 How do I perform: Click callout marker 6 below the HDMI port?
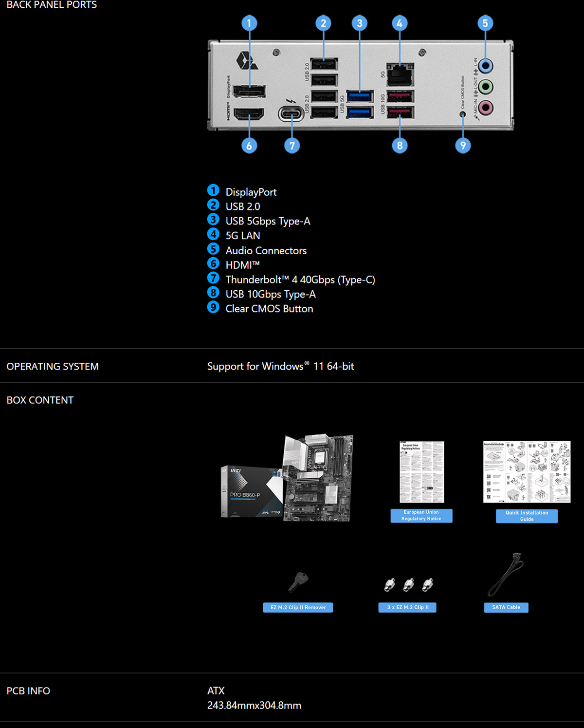tap(249, 145)
